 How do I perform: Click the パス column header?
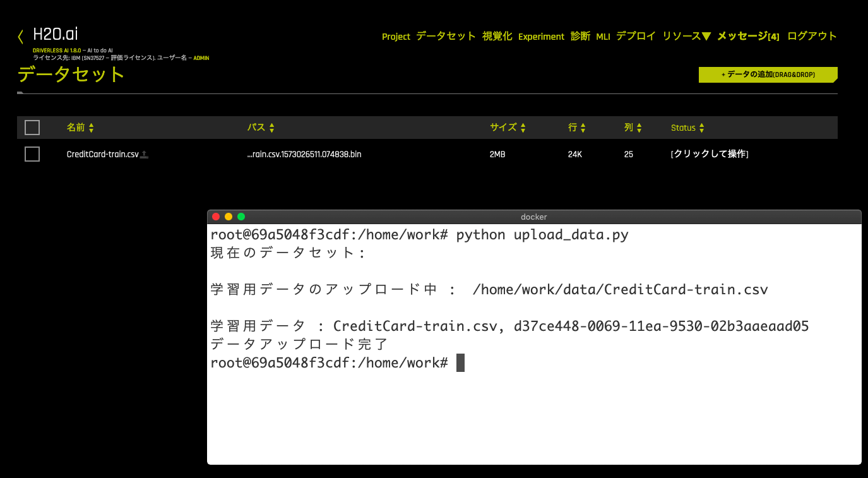(x=256, y=128)
